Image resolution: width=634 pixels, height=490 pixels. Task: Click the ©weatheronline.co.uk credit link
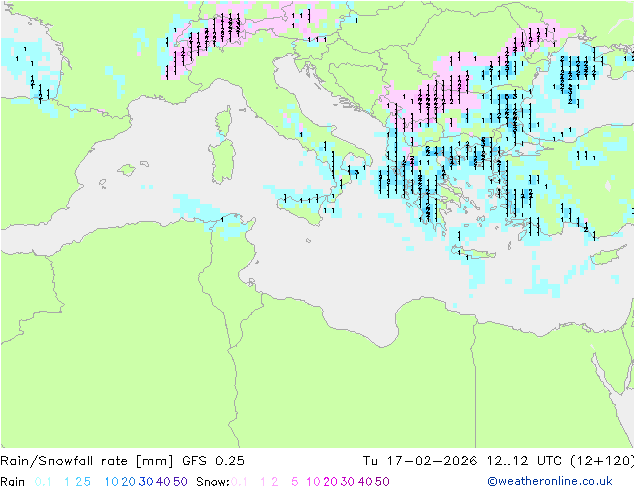click(550, 481)
